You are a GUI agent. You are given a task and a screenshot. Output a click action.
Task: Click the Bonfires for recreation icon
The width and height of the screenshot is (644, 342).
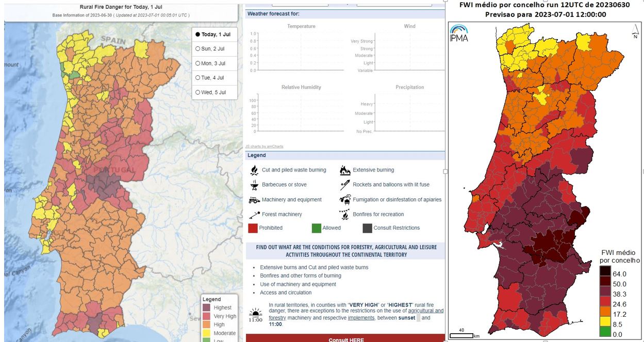coord(344,214)
